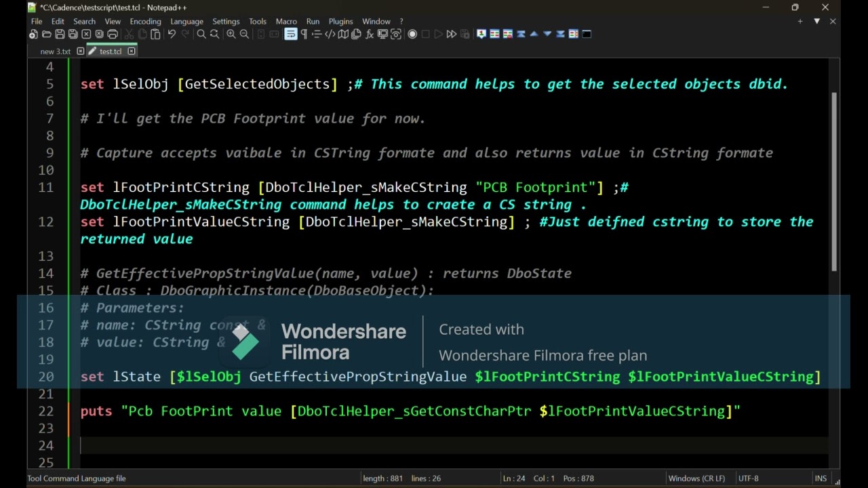Switch to the new 3.txt tab
The width and height of the screenshot is (868, 488).
point(56,52)
